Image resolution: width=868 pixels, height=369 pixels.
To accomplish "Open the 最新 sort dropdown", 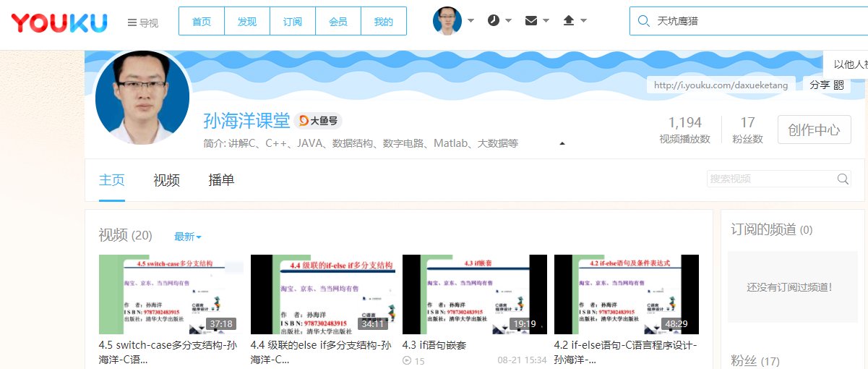I will (x=188, y=237).
